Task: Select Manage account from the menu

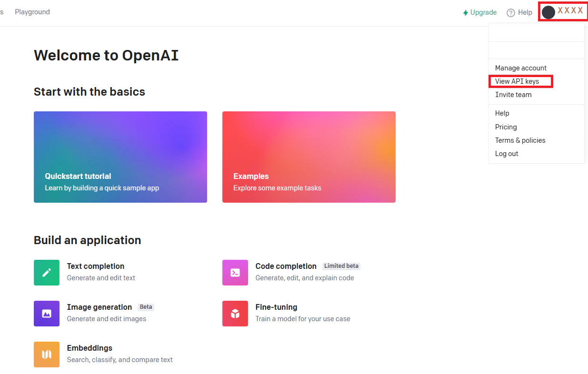Action: [521, 68]
